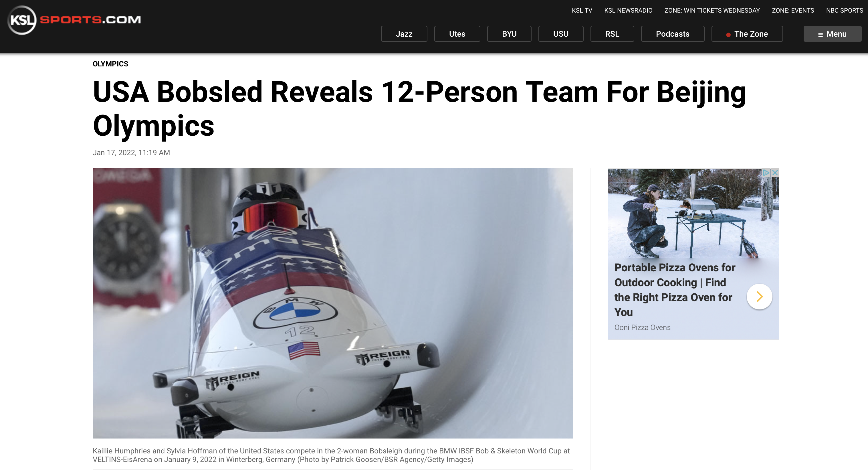Image resolution: width=868 pixels, height=470 pixels.
Task: Open the USU section
Action: [x=561, y=34]
